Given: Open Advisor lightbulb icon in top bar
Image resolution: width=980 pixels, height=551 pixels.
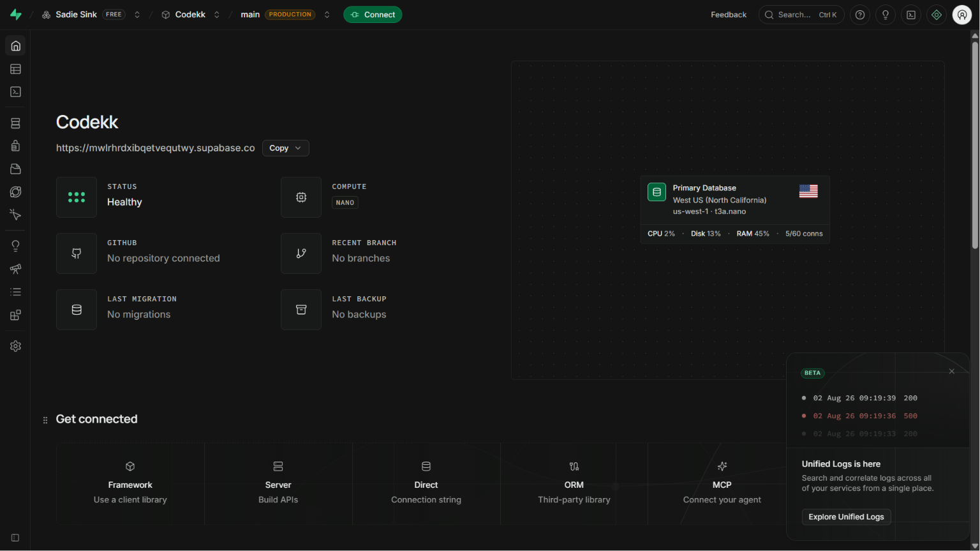Looking at the screenshot, I should coord(886,15).
